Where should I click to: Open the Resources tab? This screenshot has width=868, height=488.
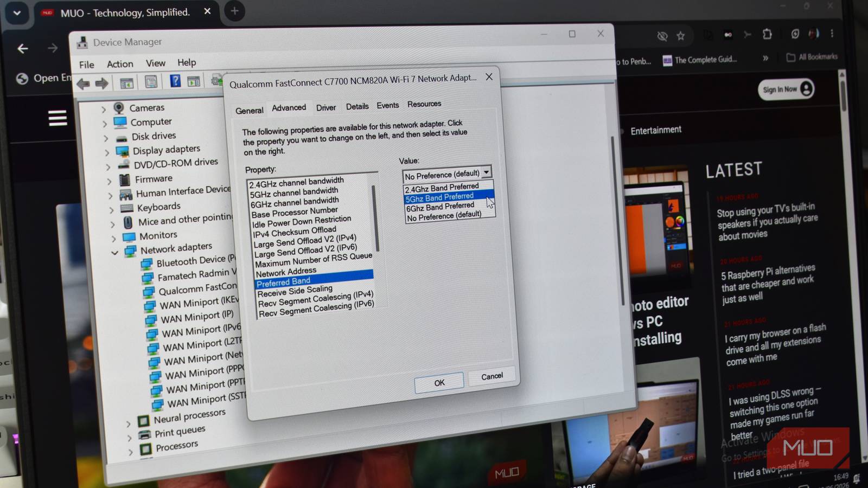tap(424, 104)
